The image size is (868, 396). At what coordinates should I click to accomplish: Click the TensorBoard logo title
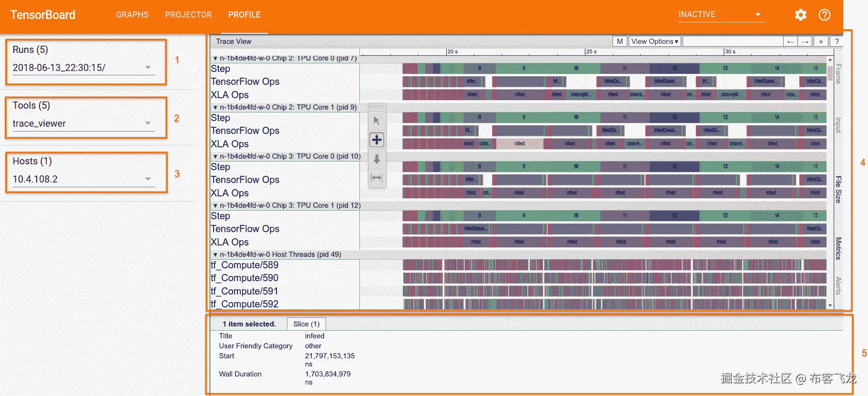tap(43, 15)
